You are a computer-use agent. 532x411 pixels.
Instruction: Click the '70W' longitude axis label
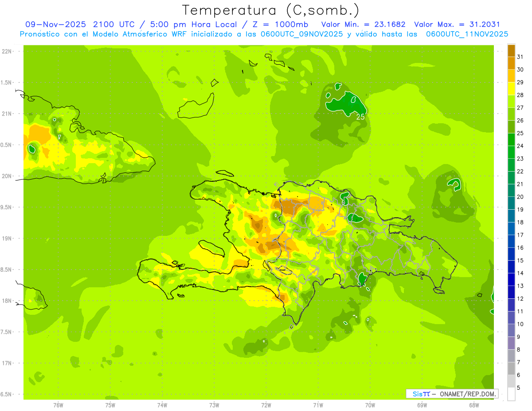click(370, 405)
